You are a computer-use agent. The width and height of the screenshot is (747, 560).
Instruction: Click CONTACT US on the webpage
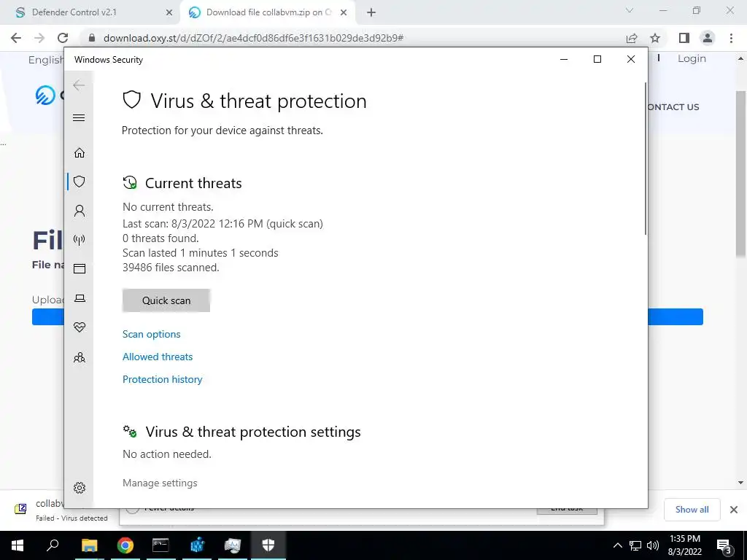click(x=673, y=107)
